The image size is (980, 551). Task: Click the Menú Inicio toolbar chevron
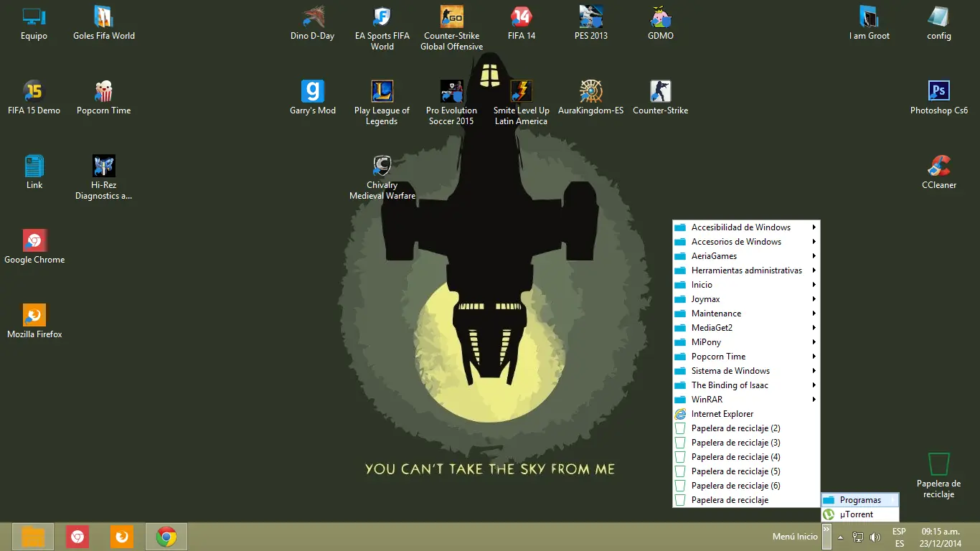[826, 536]
